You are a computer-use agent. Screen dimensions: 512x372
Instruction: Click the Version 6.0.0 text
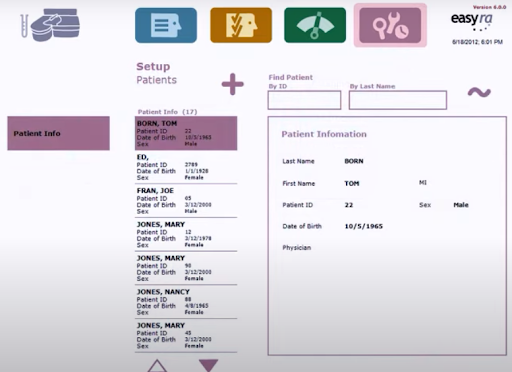click(489, 7)
